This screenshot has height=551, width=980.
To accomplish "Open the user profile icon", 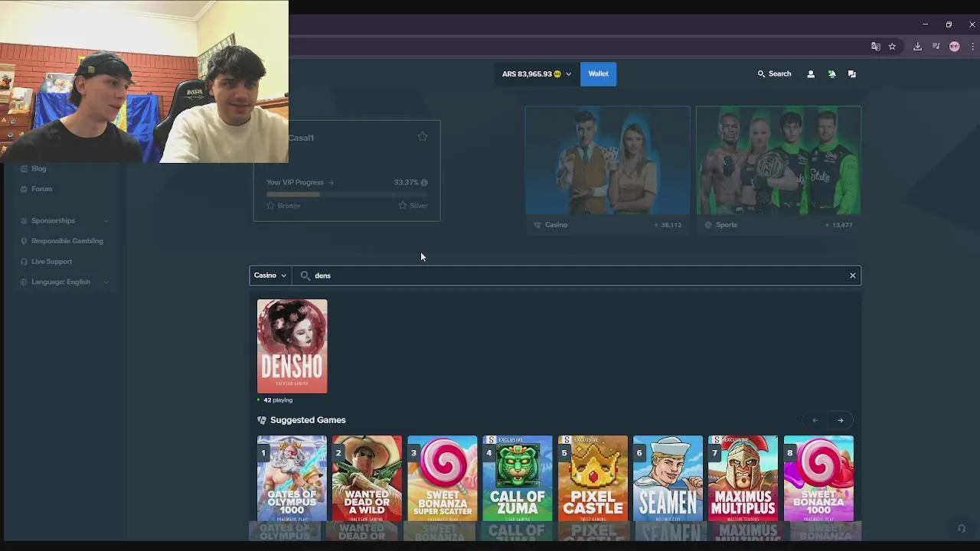I will (811, 74).
